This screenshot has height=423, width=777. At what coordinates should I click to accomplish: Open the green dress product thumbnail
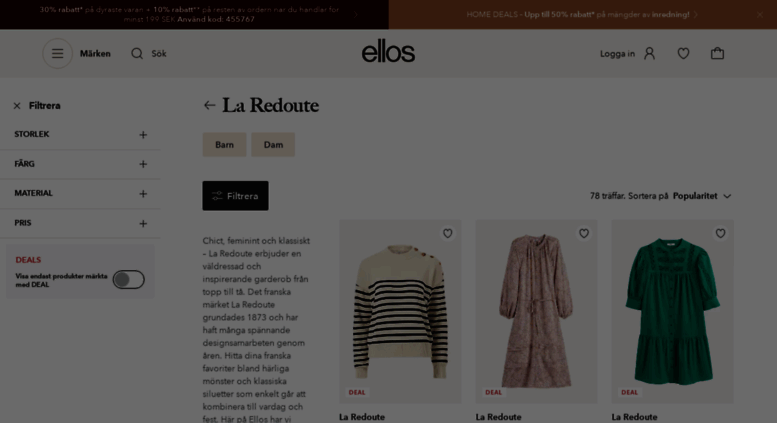tap(672, 312)
